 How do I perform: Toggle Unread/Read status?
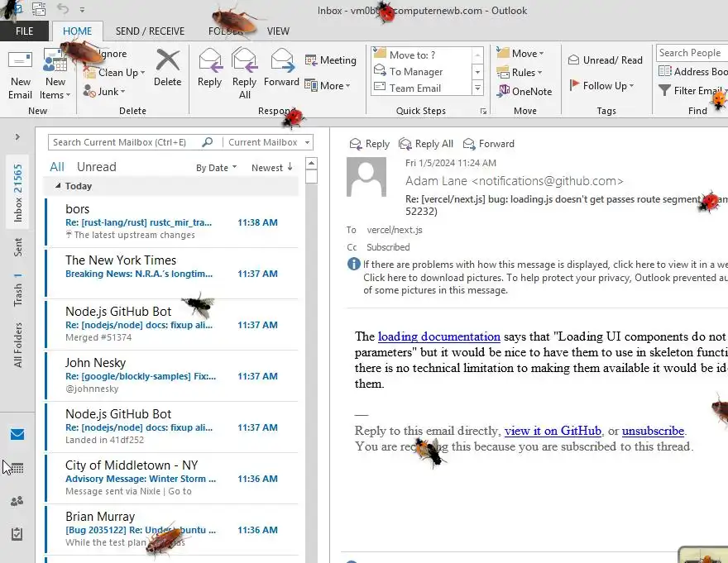pos(606,60)
